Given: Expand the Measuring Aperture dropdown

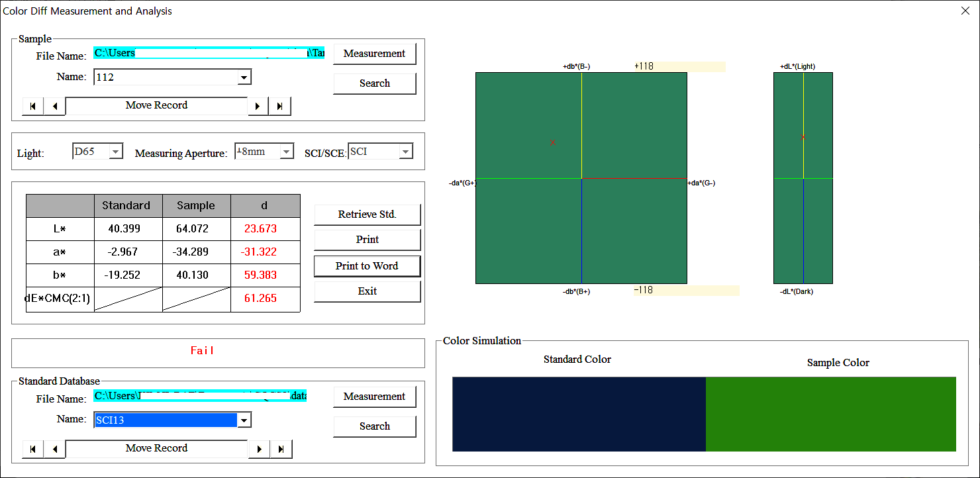Looking at the screenshot, I should [x=287, y=152].
